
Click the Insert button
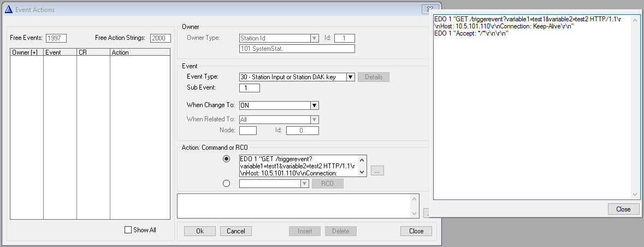[305, 231]
